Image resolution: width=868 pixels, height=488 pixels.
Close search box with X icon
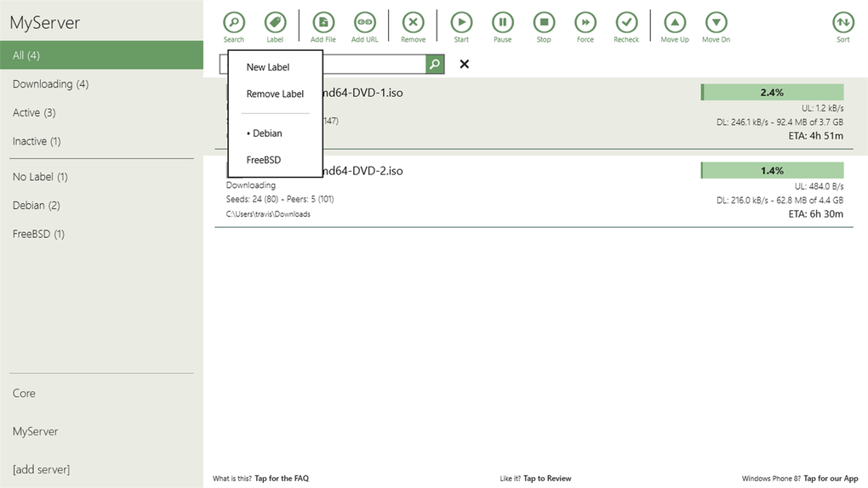click(x=465, y=64)
